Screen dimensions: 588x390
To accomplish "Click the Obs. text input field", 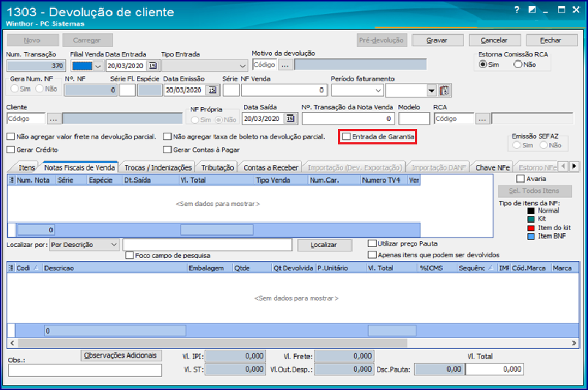I will pos(85,370).
